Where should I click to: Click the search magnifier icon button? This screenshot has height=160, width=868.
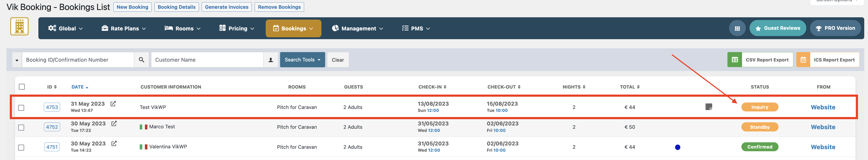coord(142,60)
